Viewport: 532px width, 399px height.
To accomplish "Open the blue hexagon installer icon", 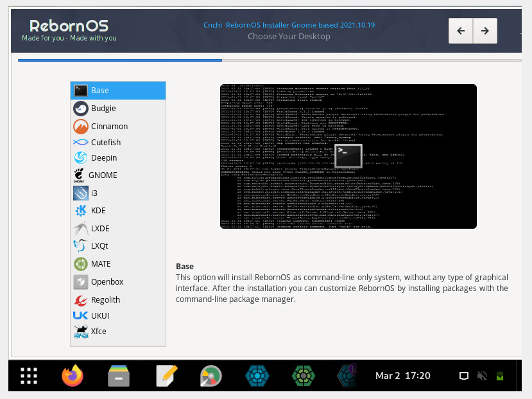I will pyautogui.click(x=257, y=376).
